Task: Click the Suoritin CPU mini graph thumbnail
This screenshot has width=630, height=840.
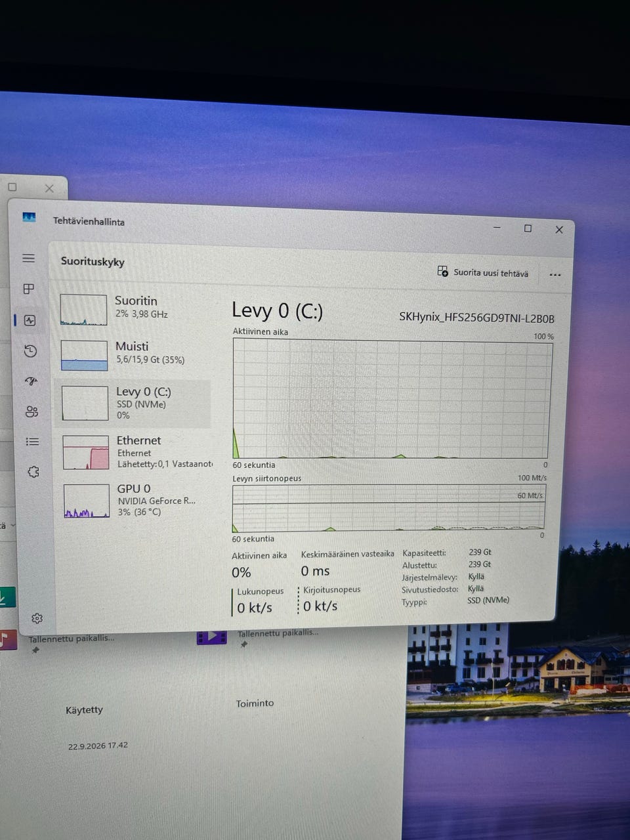Action: [x=83, y=310]
